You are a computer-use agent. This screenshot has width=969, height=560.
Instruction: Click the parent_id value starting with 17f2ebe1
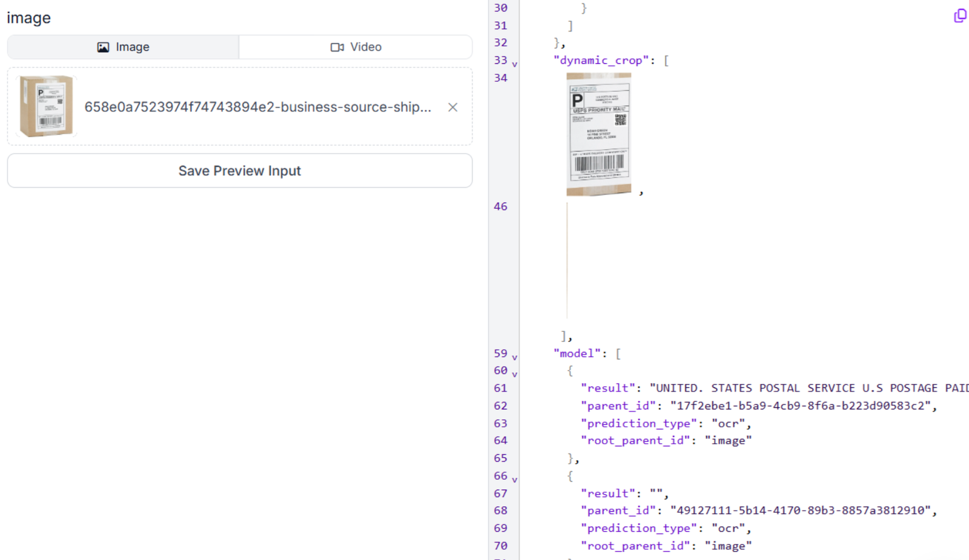coord(799,406)
